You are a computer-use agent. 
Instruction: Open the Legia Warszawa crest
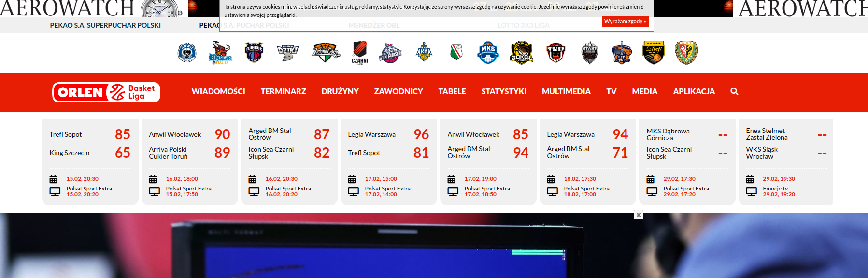[x=456, y=52]
